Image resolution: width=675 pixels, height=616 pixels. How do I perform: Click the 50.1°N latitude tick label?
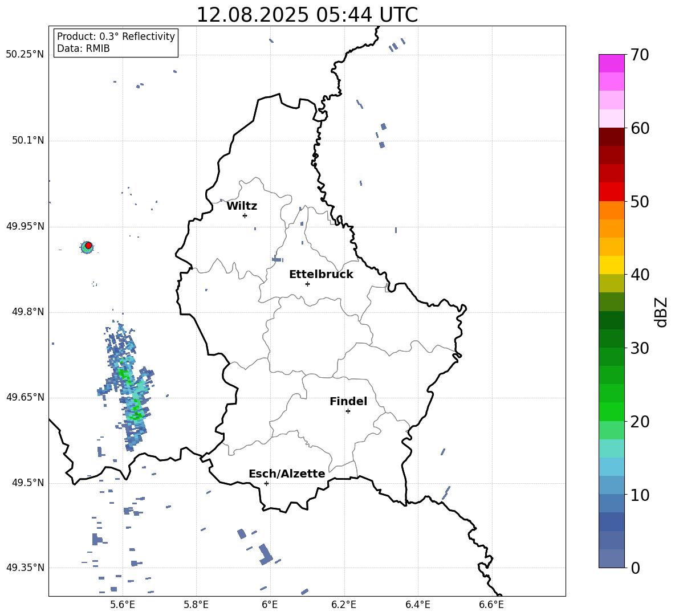[28, 141]
